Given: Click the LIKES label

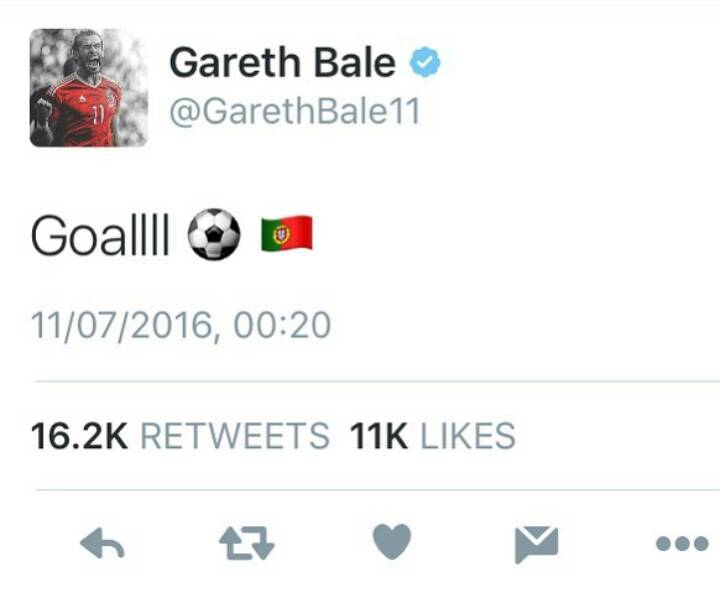Looking at the screenshot, I should pyautogui.click(x=468, y=436).
